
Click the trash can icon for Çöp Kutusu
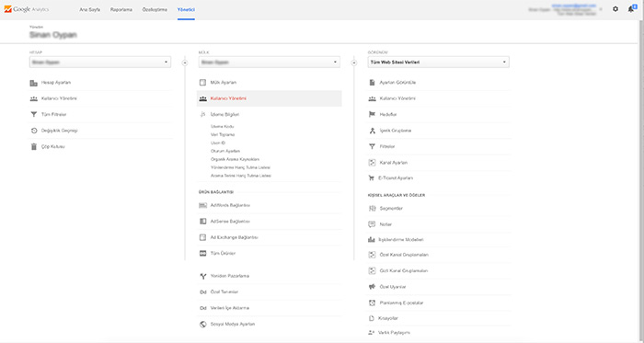(x=34, y=146)
